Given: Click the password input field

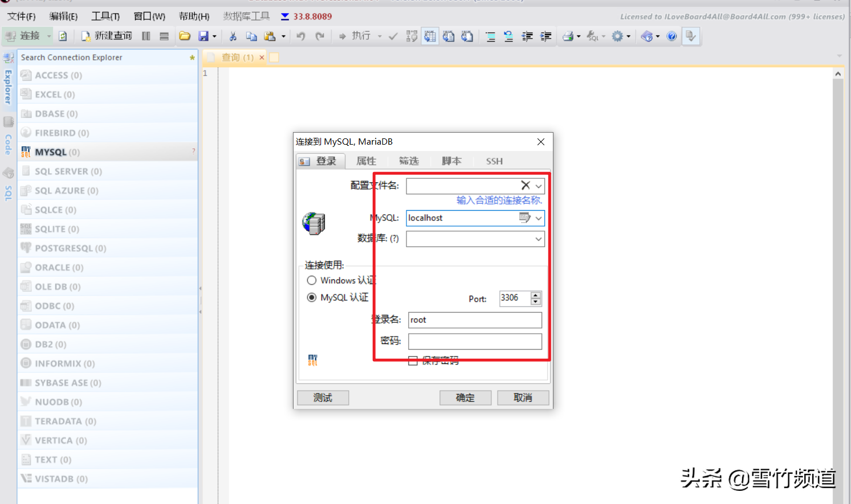Looking at the screenshot, I should pos(475,341).
